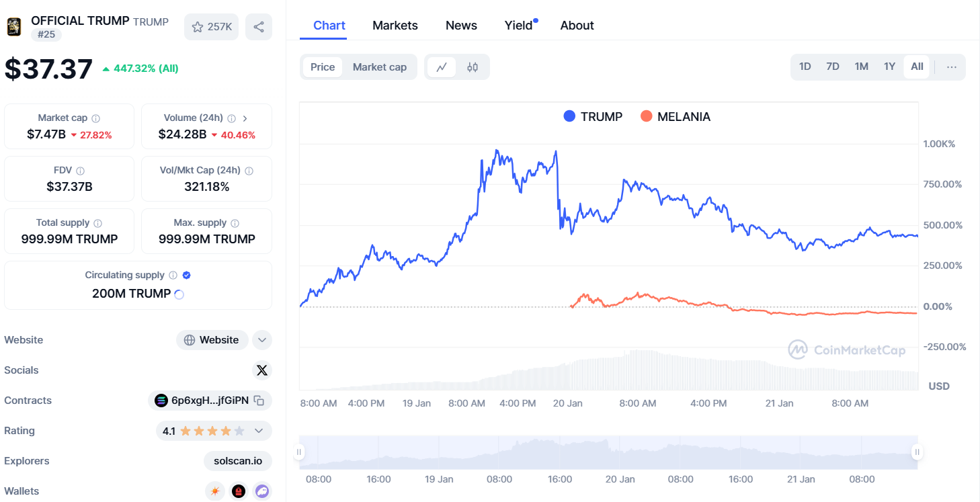Expand Volume (24h) details arrow
Viewport: 980px width, 502px height.
[x=245, y=118]
